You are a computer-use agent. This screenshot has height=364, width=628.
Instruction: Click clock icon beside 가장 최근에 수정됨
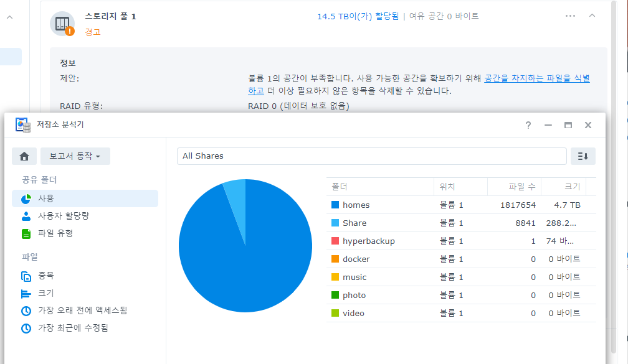coord(26,329)
